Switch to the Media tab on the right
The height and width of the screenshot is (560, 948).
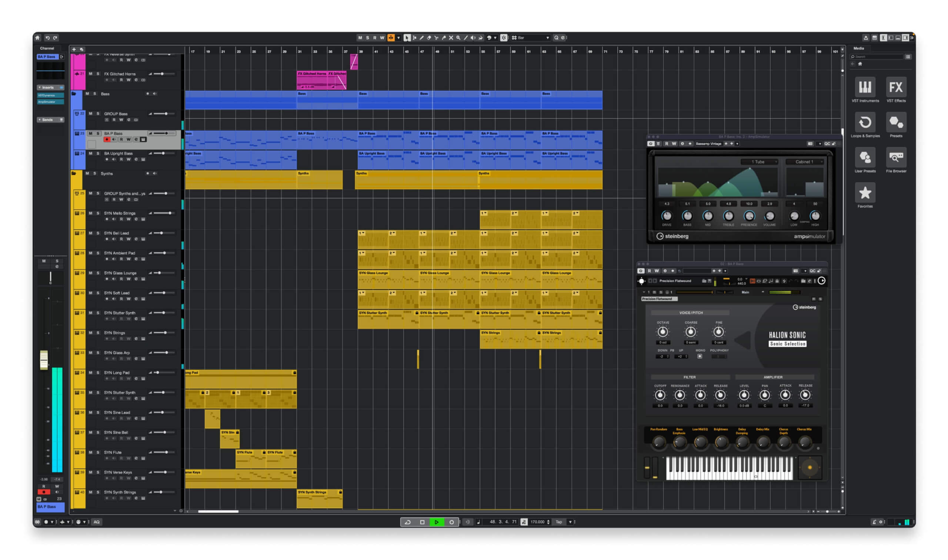tap(859, 48)
